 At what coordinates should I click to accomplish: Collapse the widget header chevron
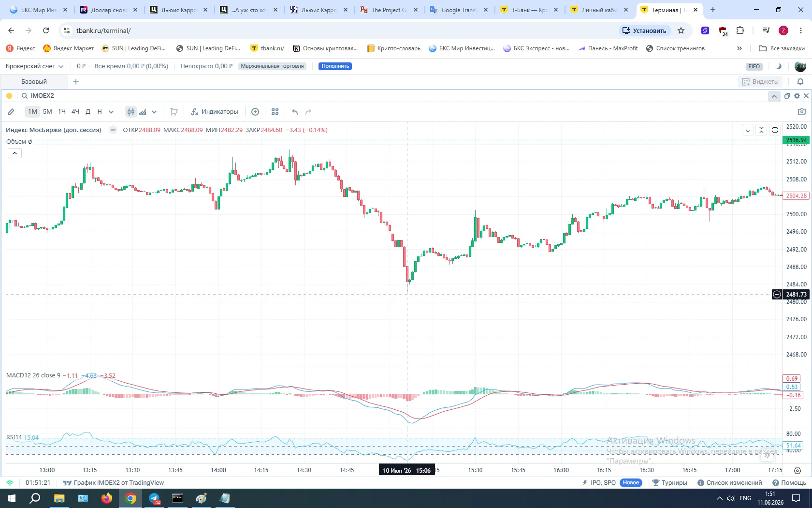[x=774, y=96]
